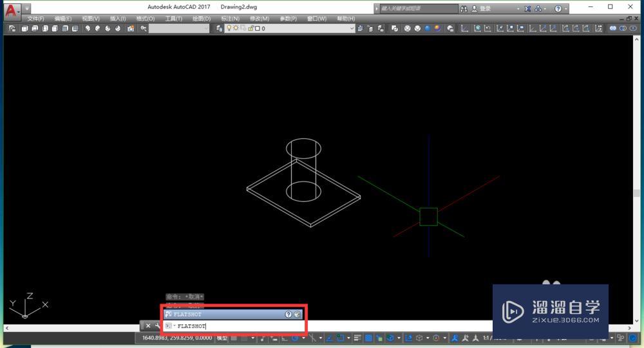644x348 pixels.
Task: Click the Layer States Manager icon
Action: [381, 28]
